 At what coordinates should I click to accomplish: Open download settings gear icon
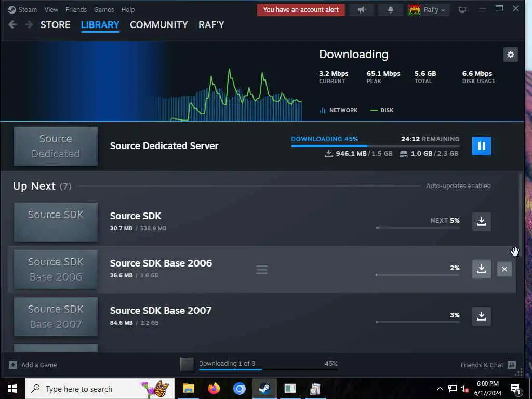coord(510,55)
